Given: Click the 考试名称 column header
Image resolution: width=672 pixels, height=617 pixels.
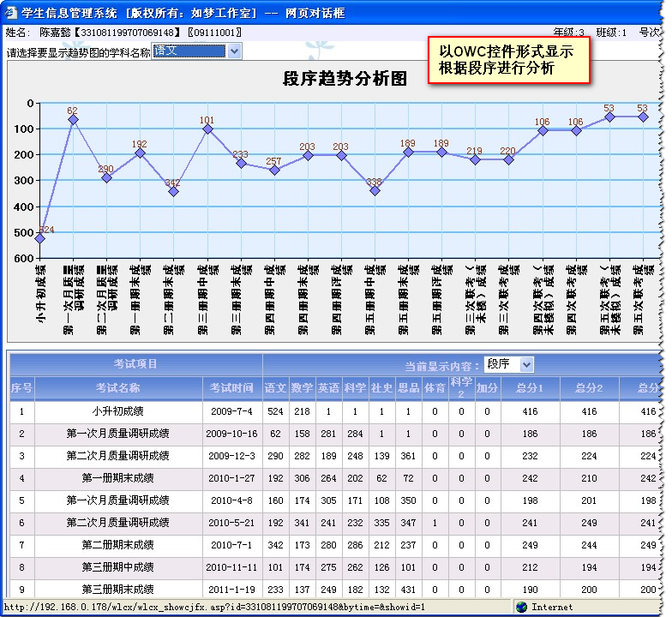Looking at the screenshot, I should point(118,388).
